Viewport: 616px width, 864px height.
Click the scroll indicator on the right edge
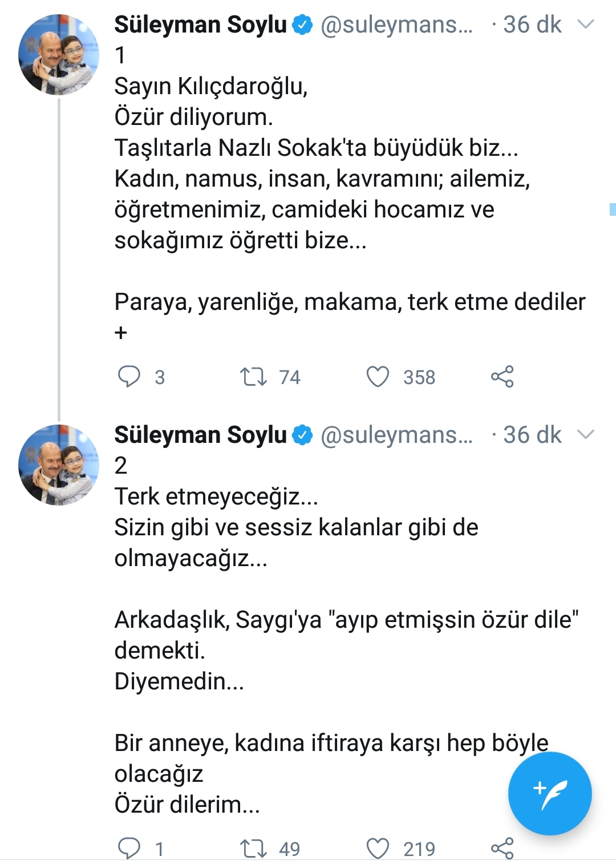point(613,209)
